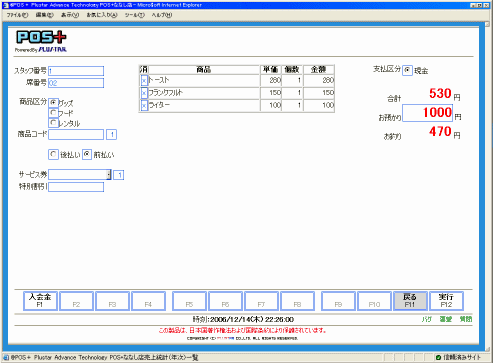The height and width of the screenshot is (363, 493).
Task: Click the フランクフルト product name cell
Action: click(204, 93)
